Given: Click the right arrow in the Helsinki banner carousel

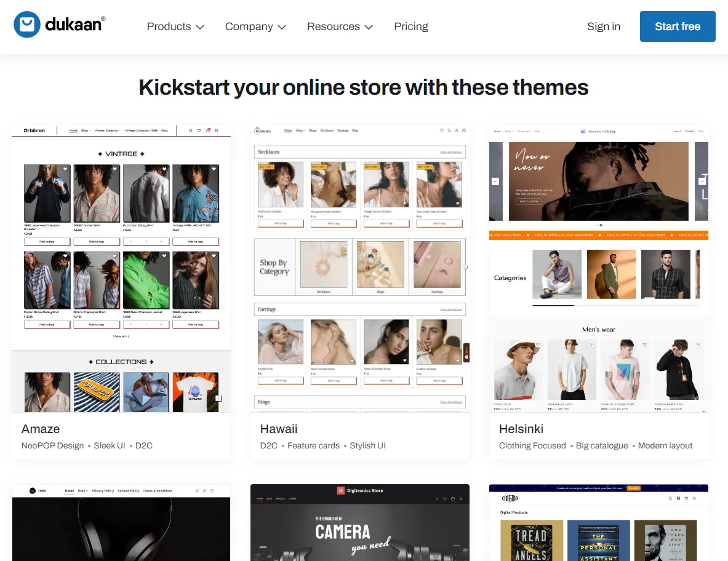Looking at the screenshot, I should 702,181.
